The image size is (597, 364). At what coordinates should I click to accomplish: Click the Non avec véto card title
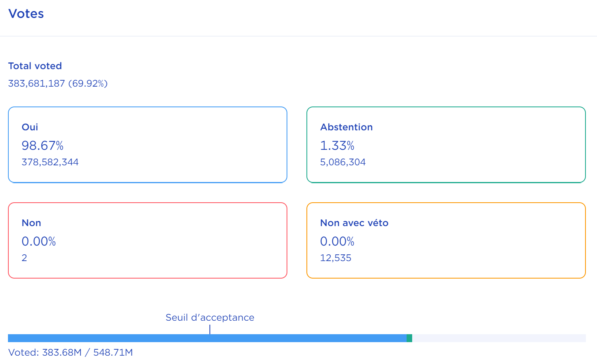tap(354, 223)
